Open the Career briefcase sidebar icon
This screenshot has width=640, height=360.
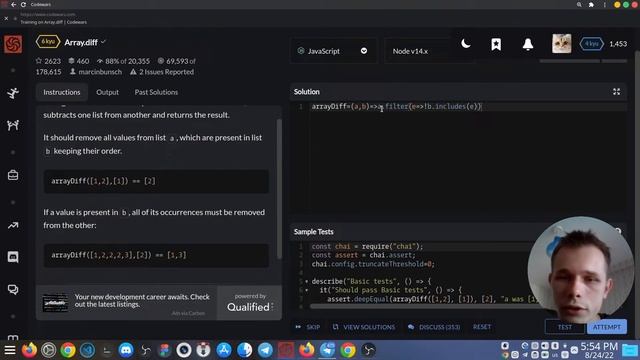(x=13, y=175)
